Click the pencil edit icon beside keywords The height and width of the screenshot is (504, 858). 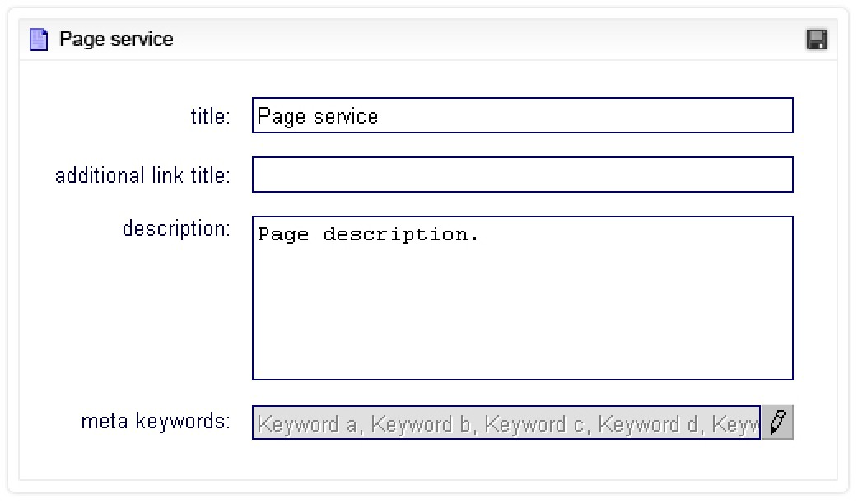[777, 422]
